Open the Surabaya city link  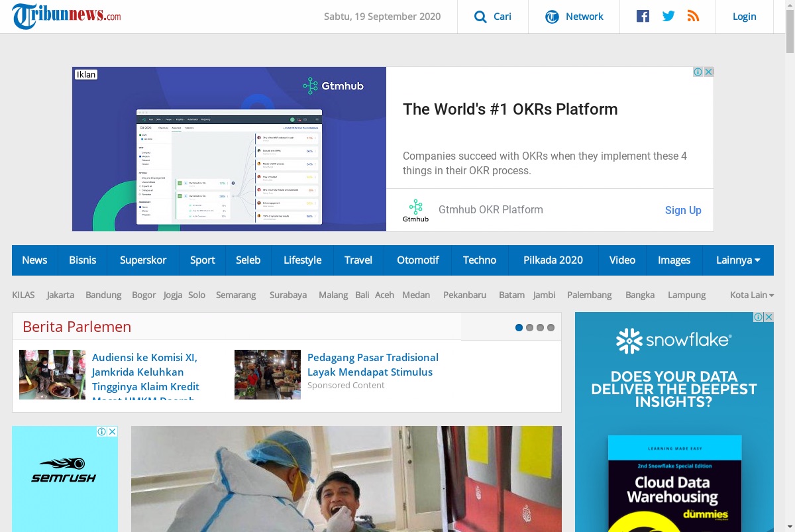288,295
